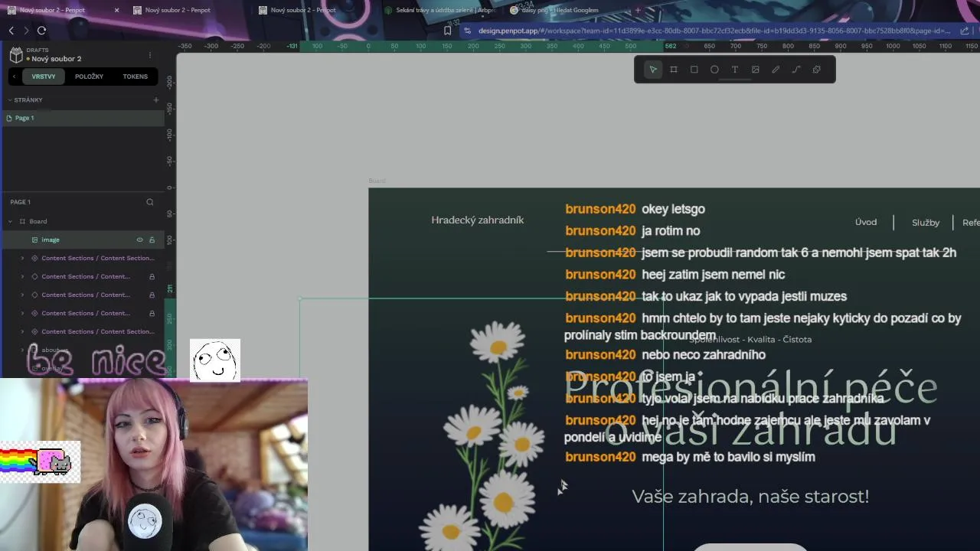Viewport: 980px width, 551px height.
Task: Select the Text tool
Action: point(735,70)
